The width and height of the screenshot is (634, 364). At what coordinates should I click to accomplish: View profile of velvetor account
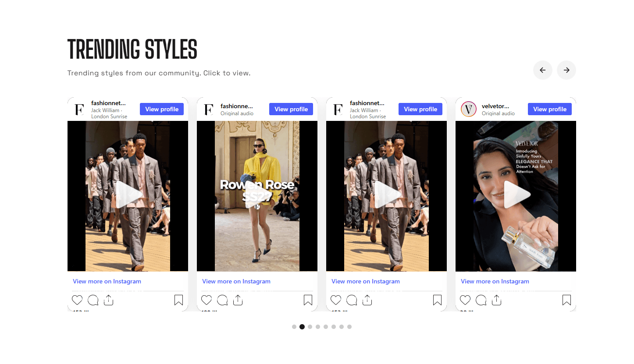pos(550,109)
